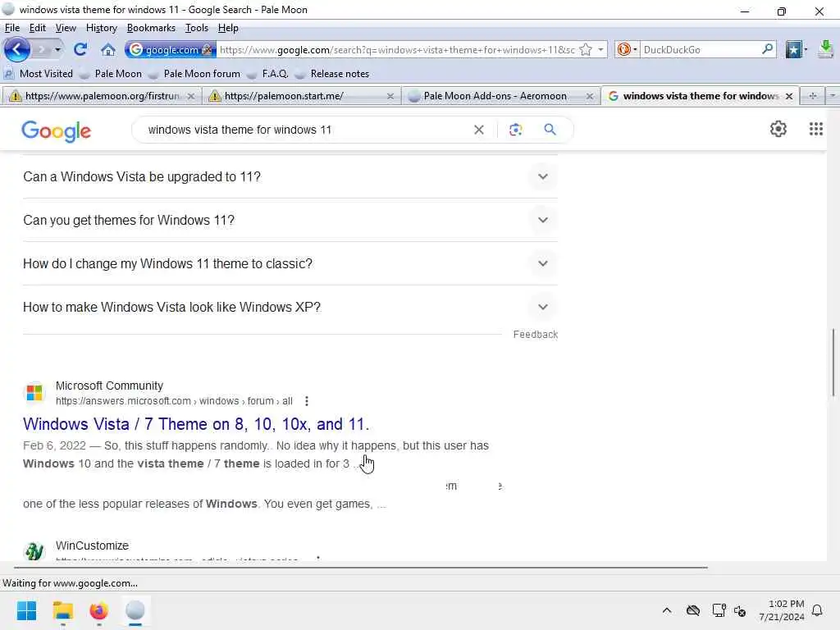
Task: Open the View menu
Action: point(66,28)
